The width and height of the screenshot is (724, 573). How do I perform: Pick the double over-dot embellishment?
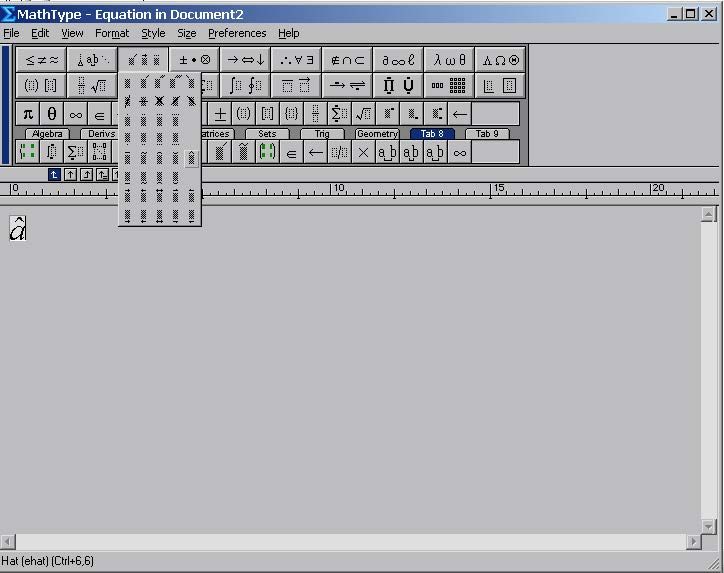coord(144,121)
